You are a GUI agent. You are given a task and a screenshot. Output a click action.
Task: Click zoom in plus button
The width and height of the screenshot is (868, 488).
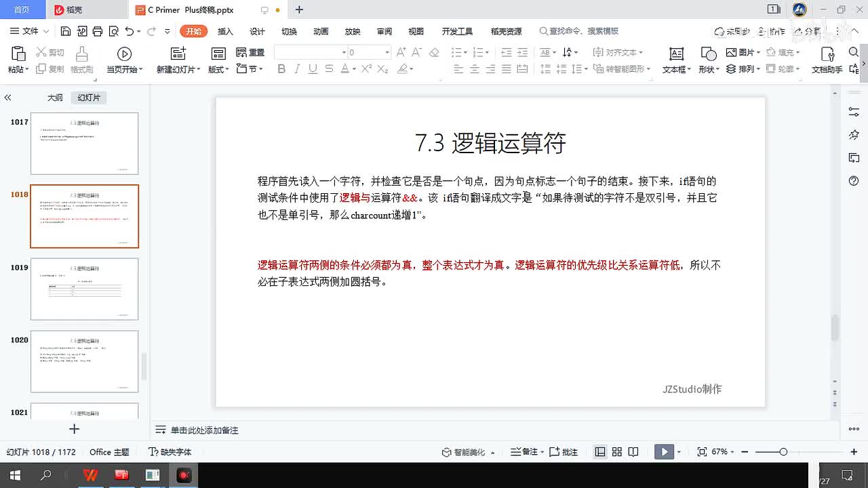[x=854, y=451]
